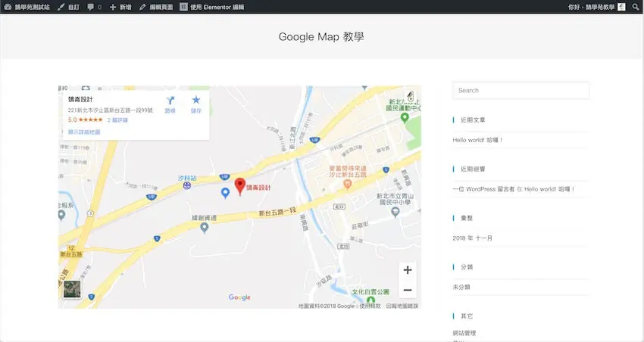Click the orange restaurant pin icon
This screenshot has width=644, height=342.
tap(347, 185)
